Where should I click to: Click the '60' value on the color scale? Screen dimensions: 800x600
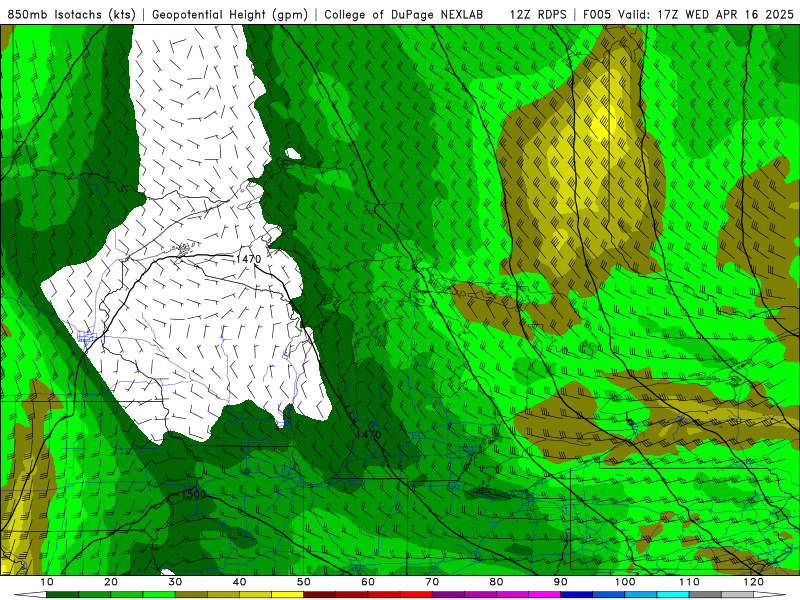(x=368, y=582)
